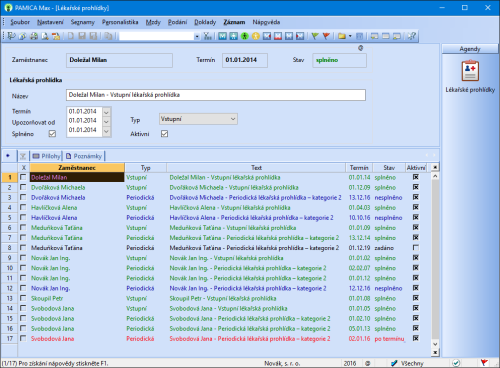500x368 pixels.
Task: Click the first toolbar icon with monitor
Action: pyautogui.click(x=12, y=36)
